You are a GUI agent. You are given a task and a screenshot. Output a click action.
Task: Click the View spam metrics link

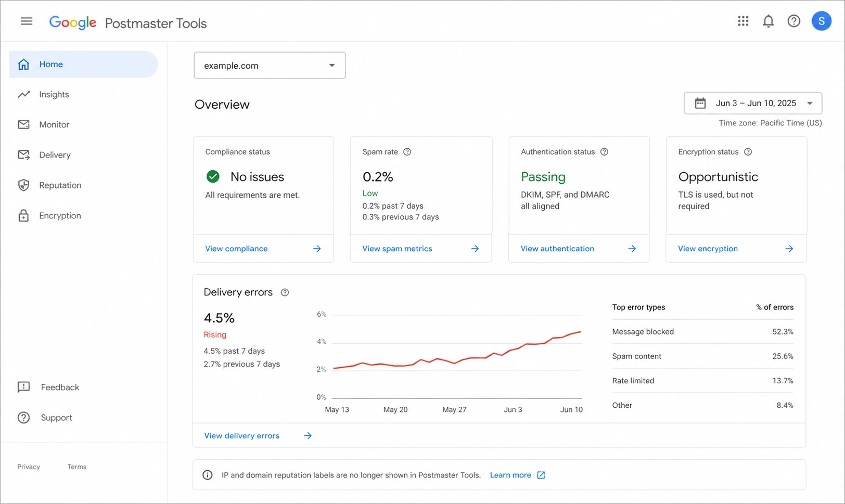397,249
